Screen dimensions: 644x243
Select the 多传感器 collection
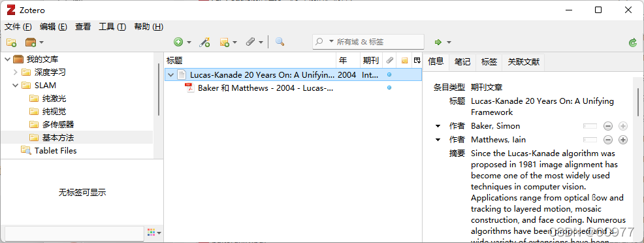[58, 124]
